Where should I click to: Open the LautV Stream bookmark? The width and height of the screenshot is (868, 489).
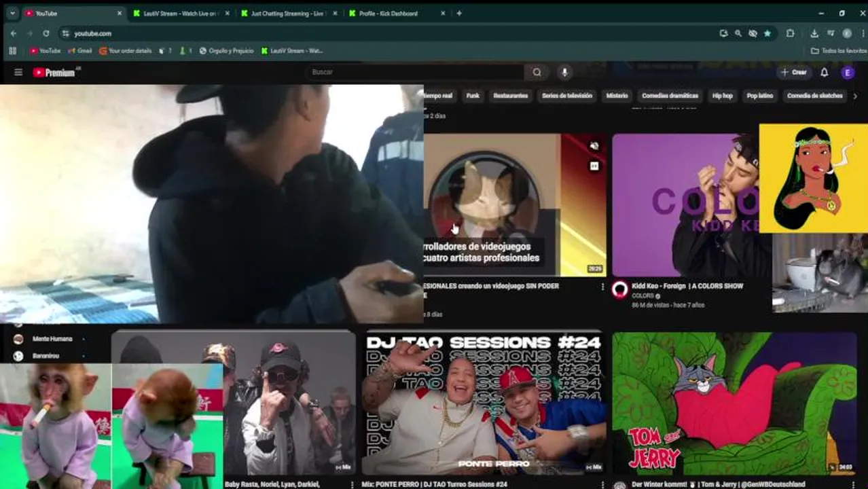pos(292,51)
